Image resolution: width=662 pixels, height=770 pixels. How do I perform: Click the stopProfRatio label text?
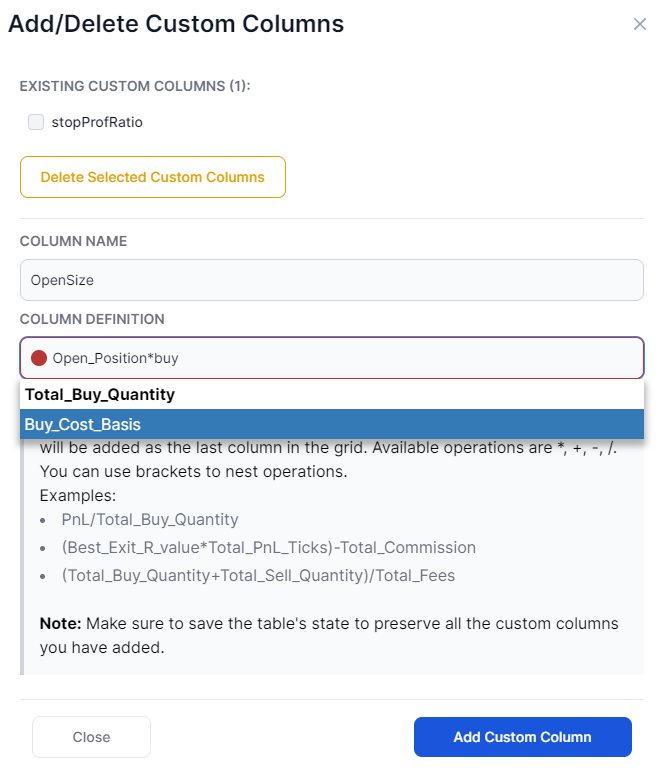click(97, 122)
